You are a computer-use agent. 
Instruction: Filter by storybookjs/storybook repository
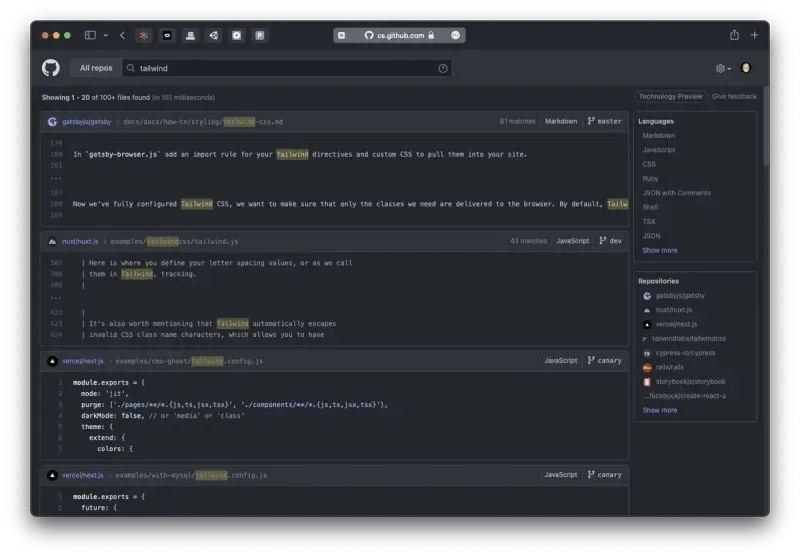point(690,381)
